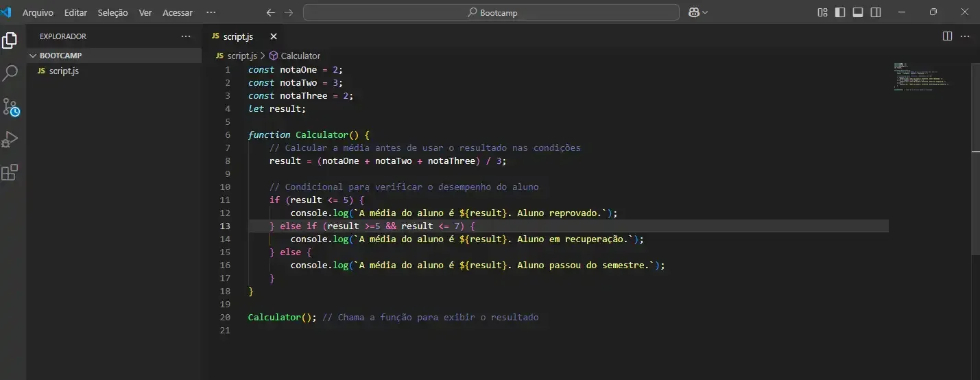The width and height of the screenshot is (980, 380).
Task: Open the Explorer view in activity bar
Action: pos(10,40)
